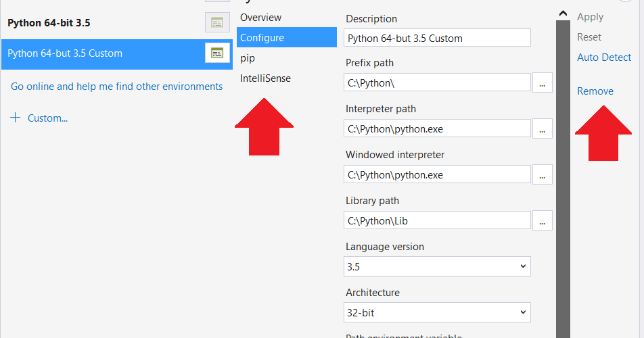Viewport: 644px width, 338px height.
Task: Focus the Description text field
Action: pyautogui.click(x=438, y=38)
